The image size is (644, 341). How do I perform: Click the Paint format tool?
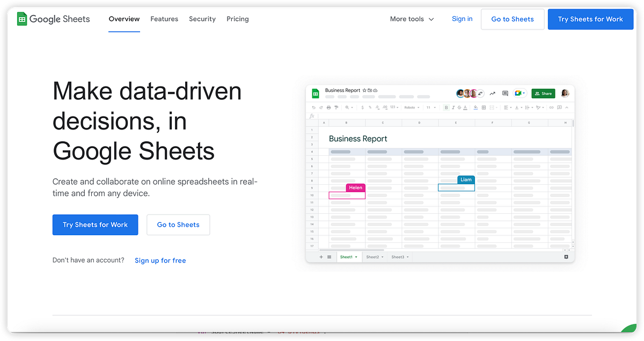pos(335,107)
